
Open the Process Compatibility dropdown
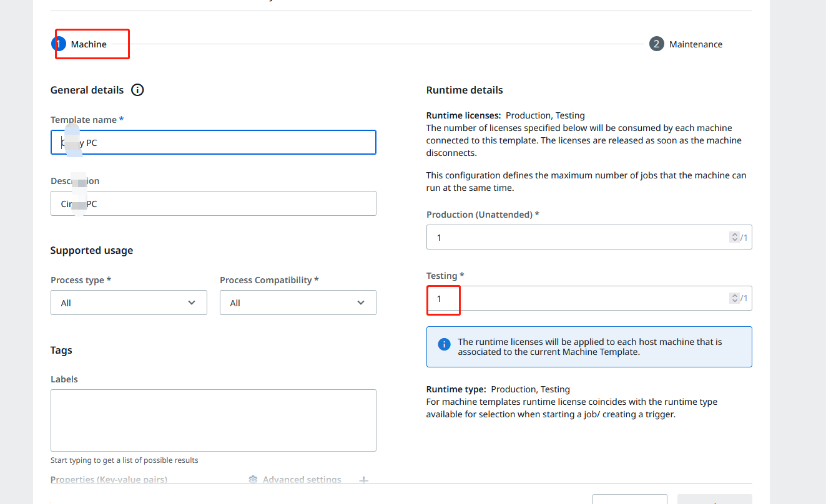[x=298, y=303]
